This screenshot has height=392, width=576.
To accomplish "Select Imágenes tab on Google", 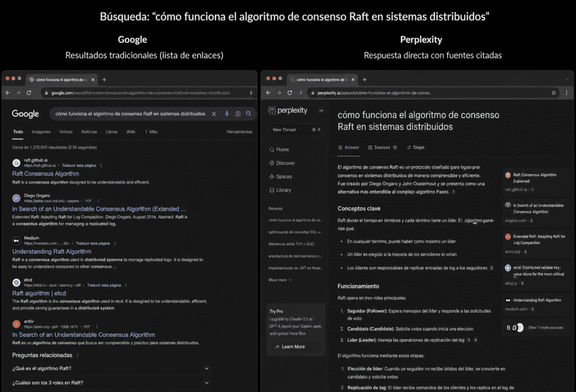I will pos(41,132).
